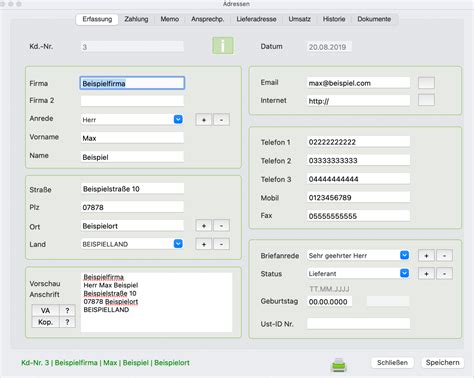Add new Briefanrede with plus button
This screenshot has height=378, width=474.
click(x=426, y=256)
